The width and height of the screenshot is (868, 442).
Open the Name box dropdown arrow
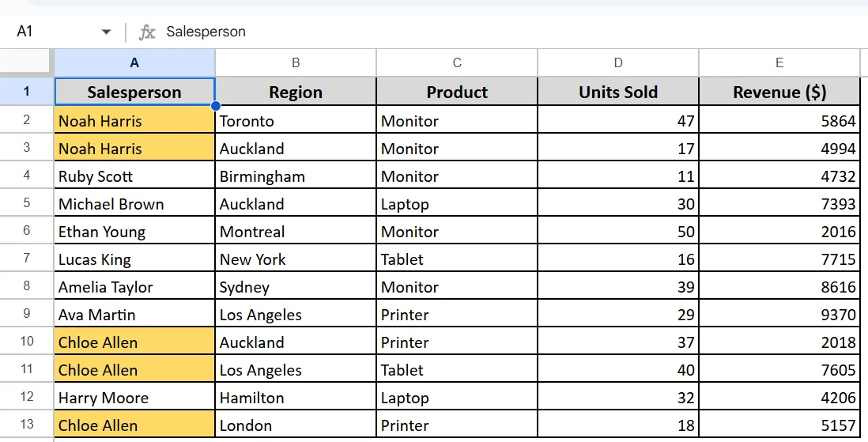click(106, 32)
